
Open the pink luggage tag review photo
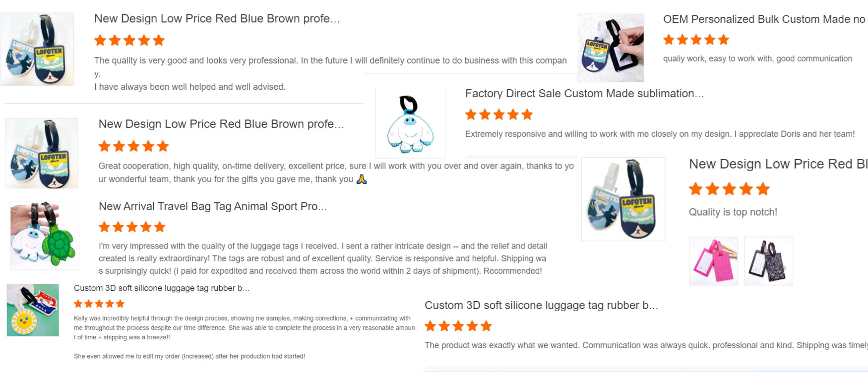[713, 261]
